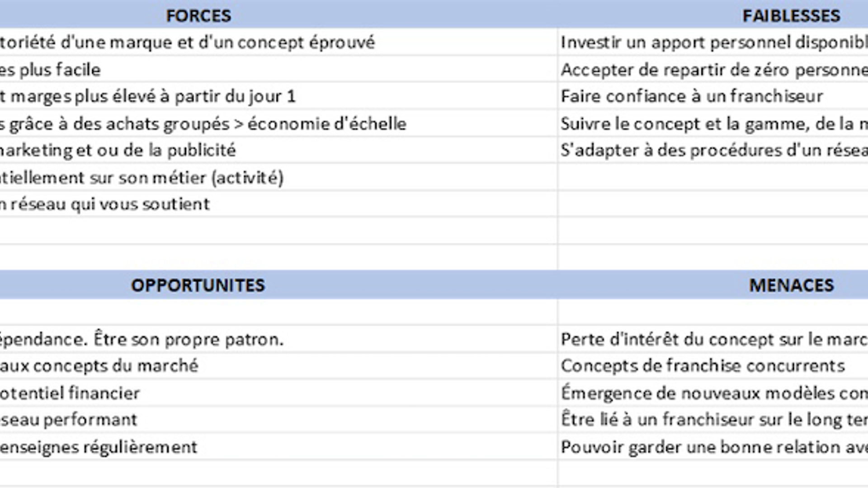This screenshot has height=488, width=868.
Task: Select the OPPORTUNITES header cell
Action: (278, 285)
